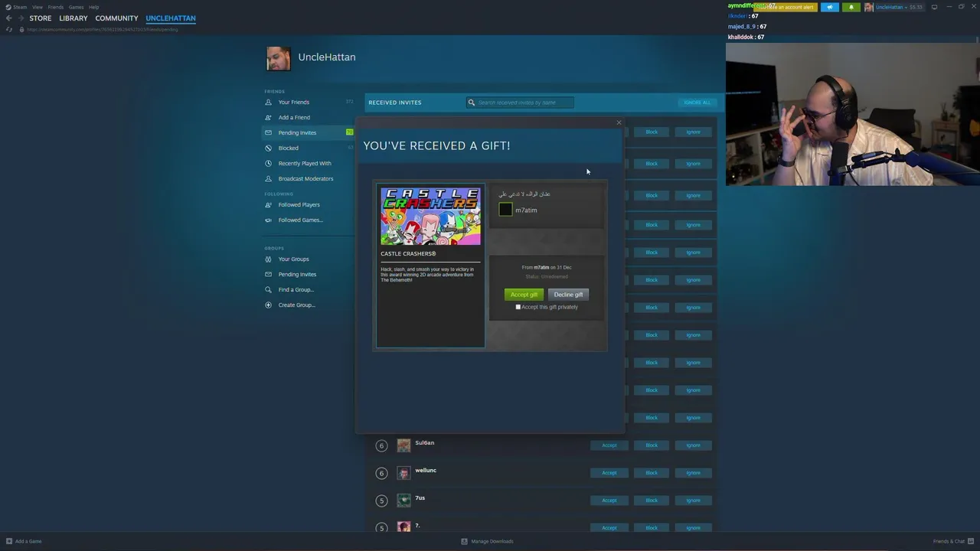Click the group Pending Invites envelope icon
Screen dimensions: 980x551
click(x=268, y=274)
